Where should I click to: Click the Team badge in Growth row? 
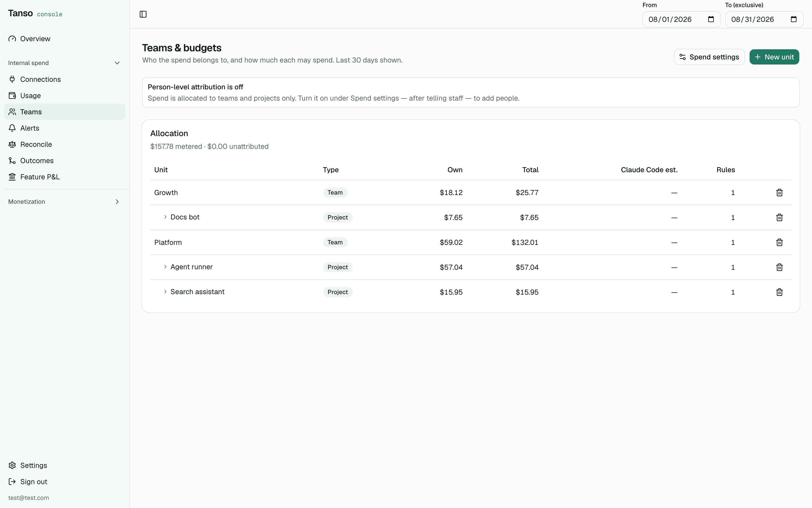click(x=335, y=193)
